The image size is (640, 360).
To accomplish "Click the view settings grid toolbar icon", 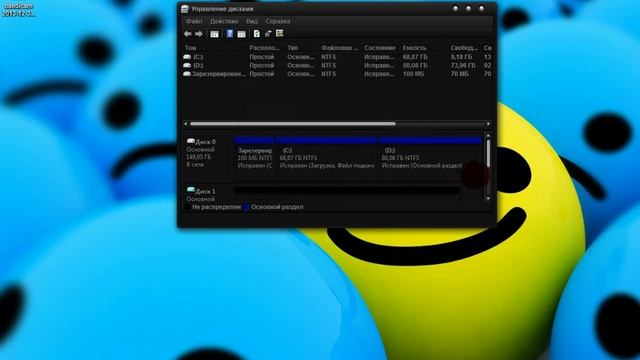I will pos(280,33).
